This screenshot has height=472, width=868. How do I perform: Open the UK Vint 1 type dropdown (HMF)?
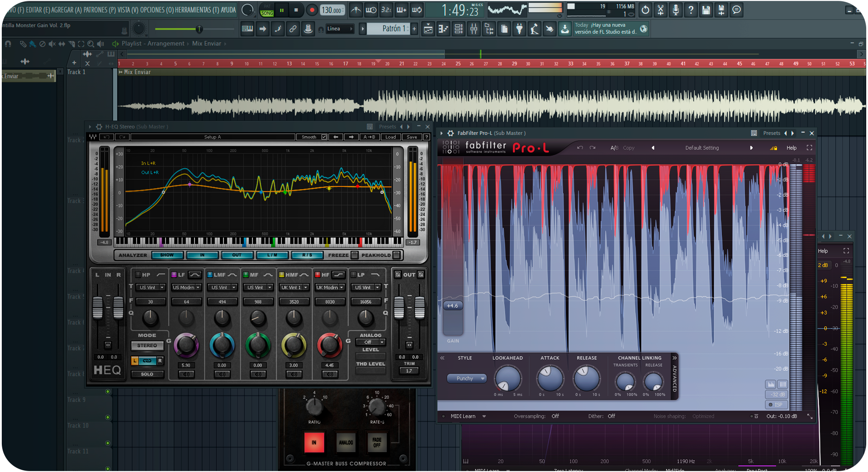(x=294, y=287)
